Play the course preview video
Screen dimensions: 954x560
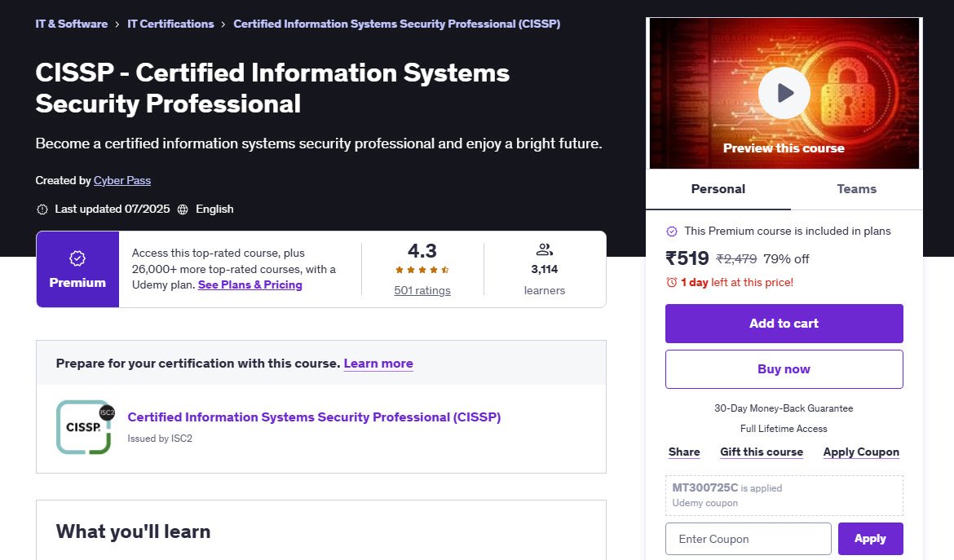pyautogui.click(x=784, y=93)
